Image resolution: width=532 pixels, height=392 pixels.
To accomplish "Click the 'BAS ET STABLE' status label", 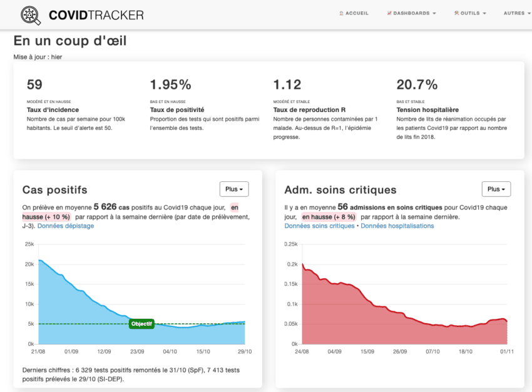I will (x=411, y=102).
